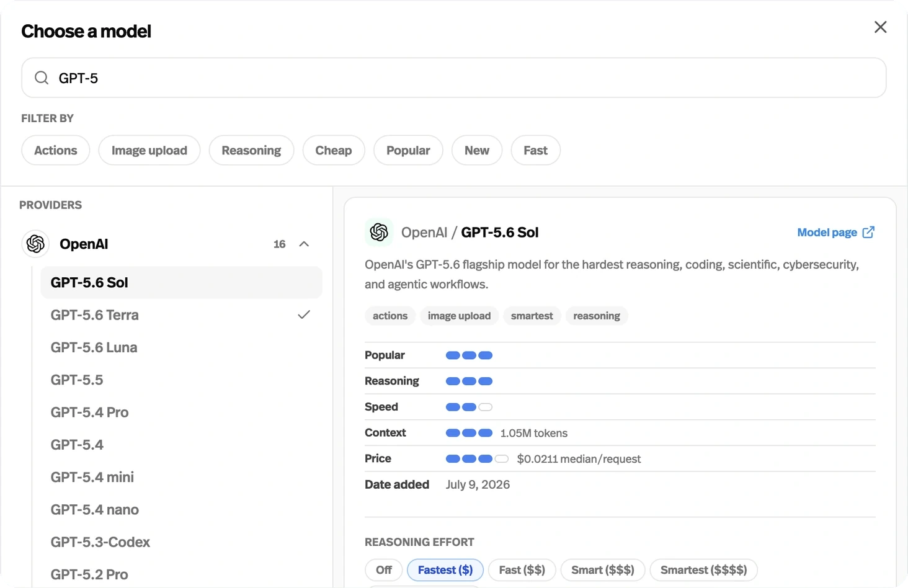Choose the GPT-5.3-Codex model

(182, 541)
